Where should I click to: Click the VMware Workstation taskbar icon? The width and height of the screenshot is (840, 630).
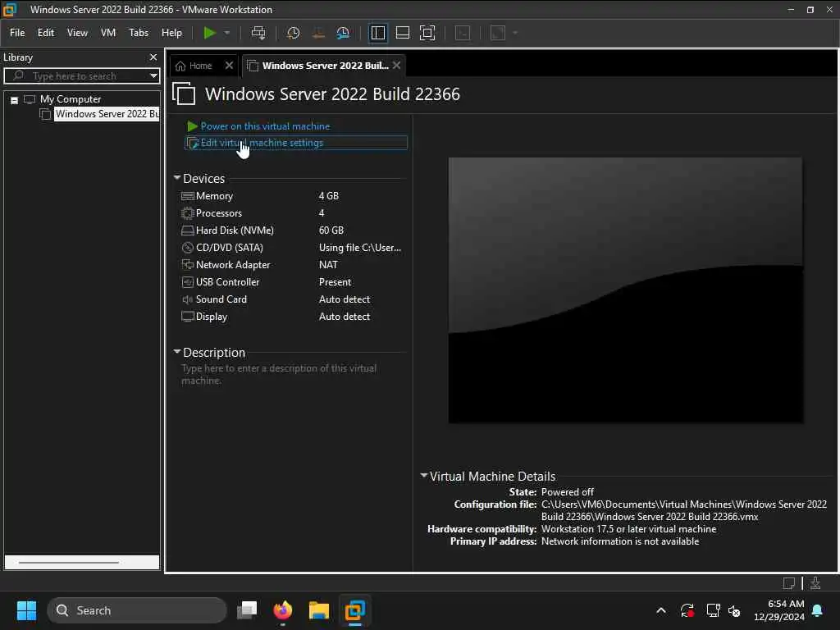[354, 610]
